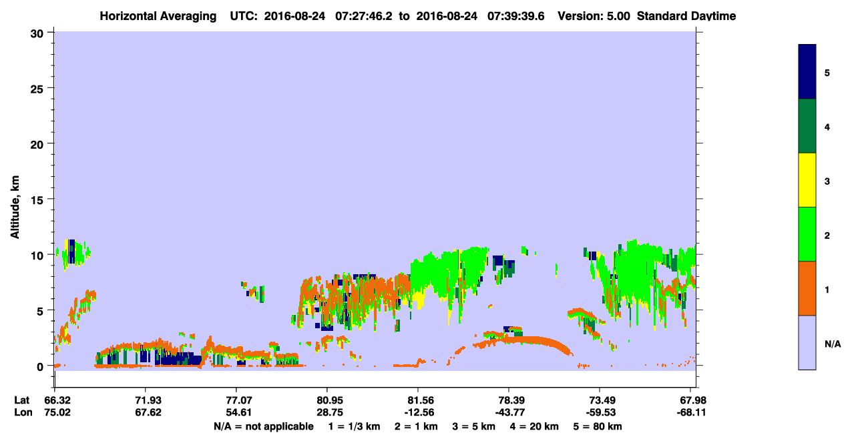
Task: Click the latitude value '73.49'
Action: pos(600,400)
